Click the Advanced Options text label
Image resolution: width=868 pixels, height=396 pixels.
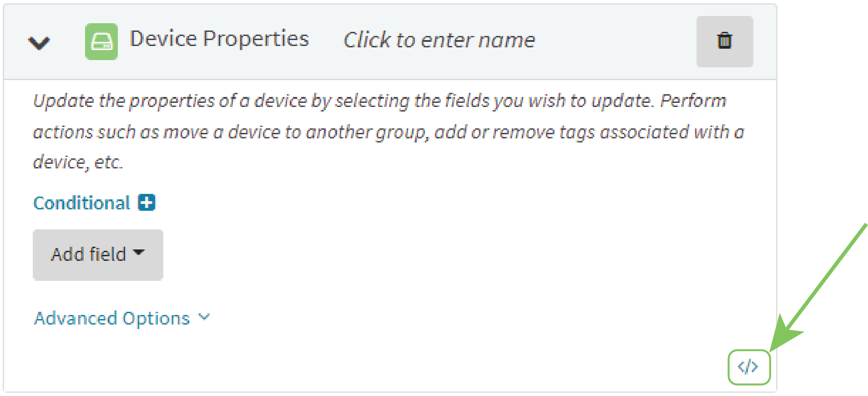click(x=112, y=318)
